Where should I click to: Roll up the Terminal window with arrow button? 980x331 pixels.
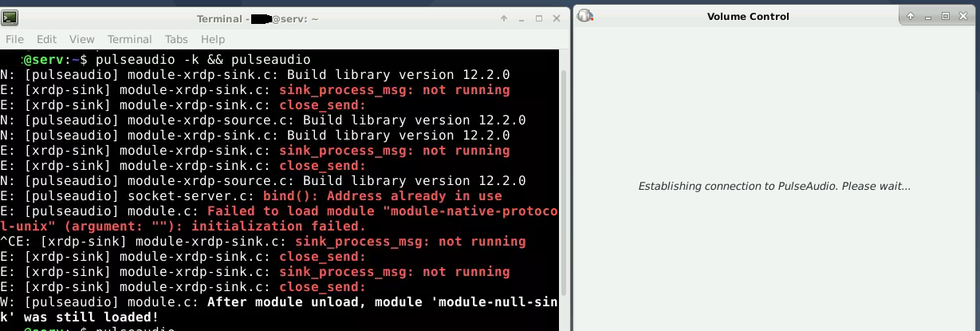[x=504, y=18]
